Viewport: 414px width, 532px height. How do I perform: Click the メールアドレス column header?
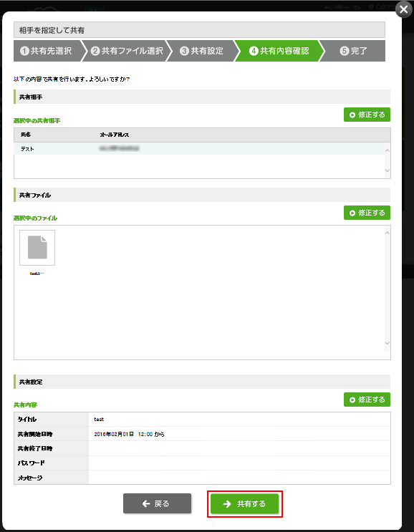pos(115,135)
